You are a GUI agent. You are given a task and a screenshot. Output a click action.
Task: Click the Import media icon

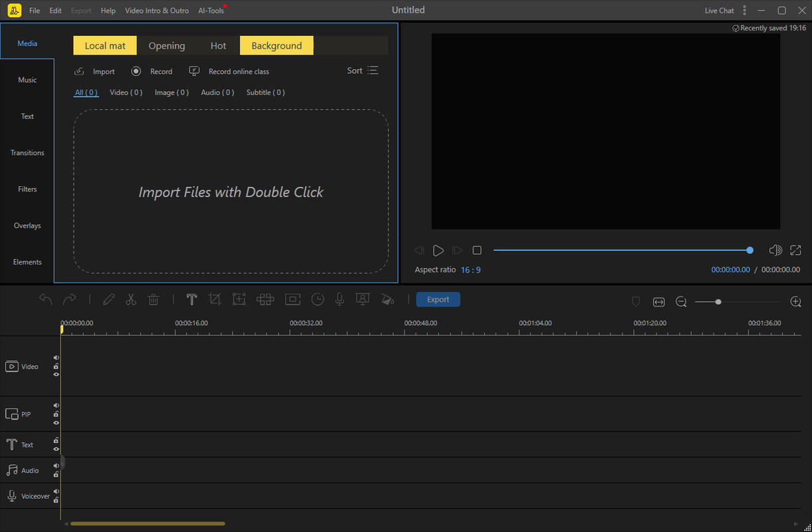79,71
